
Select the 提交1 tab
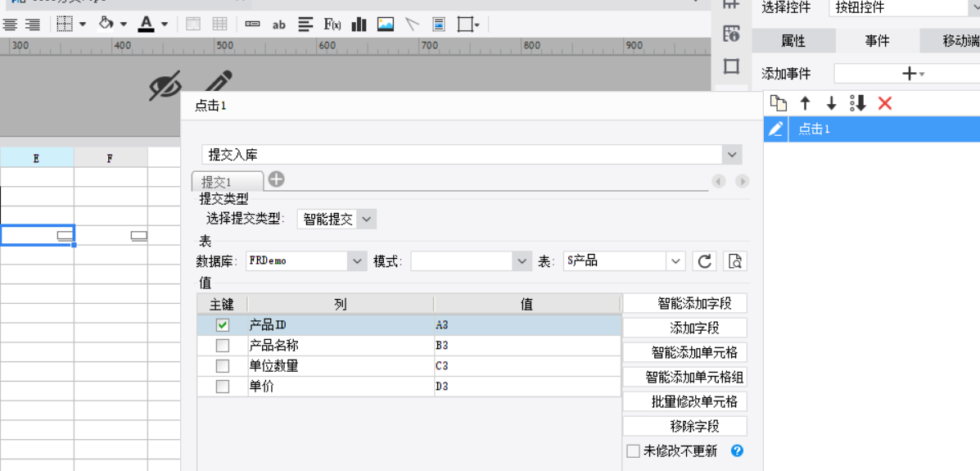click(228, 181)
